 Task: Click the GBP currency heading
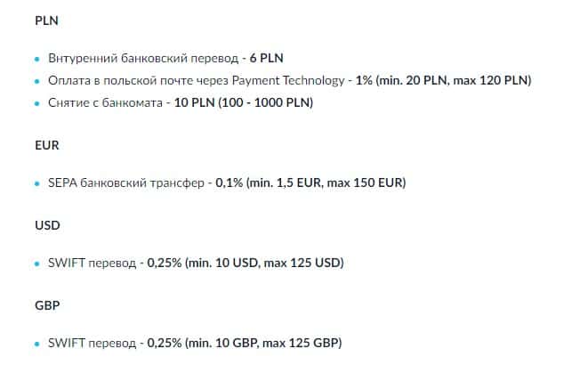point(46,304)
